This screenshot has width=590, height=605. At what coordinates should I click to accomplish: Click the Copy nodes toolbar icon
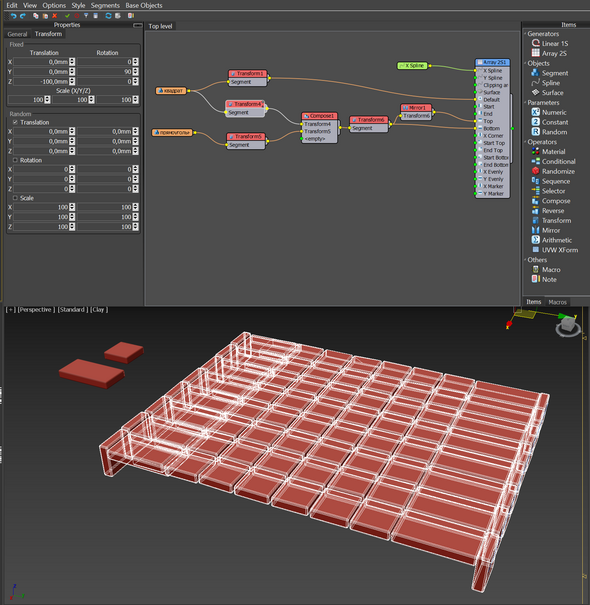pyautogui.click(x=36, y=16)
